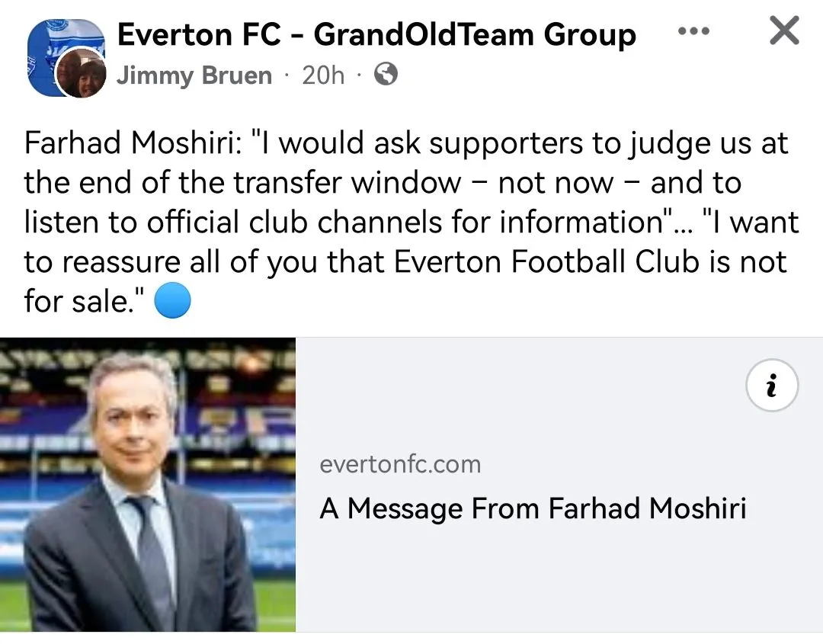Click the 20h post timestamp
Image resolution: width=823 pixels, height=644 pixels.
323,75
